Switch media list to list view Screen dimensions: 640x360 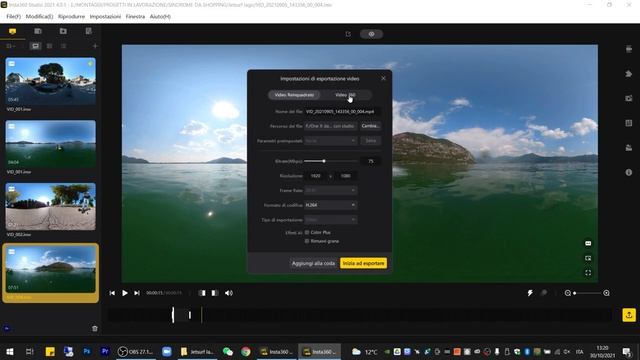tap(63, 46)
